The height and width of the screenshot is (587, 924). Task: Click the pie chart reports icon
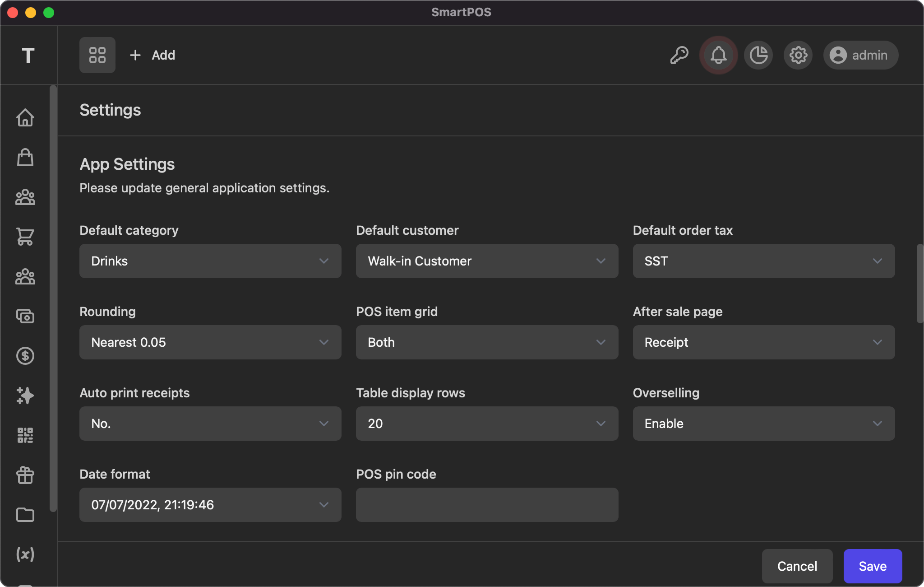tap(758, 55)
